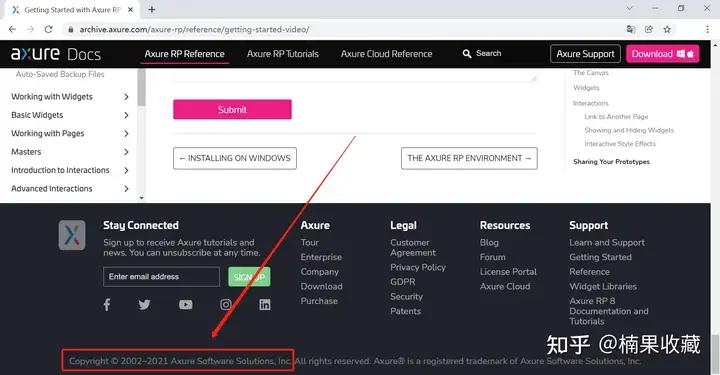
Task: Open the License Portal link
Action: [x=508, y=272]
